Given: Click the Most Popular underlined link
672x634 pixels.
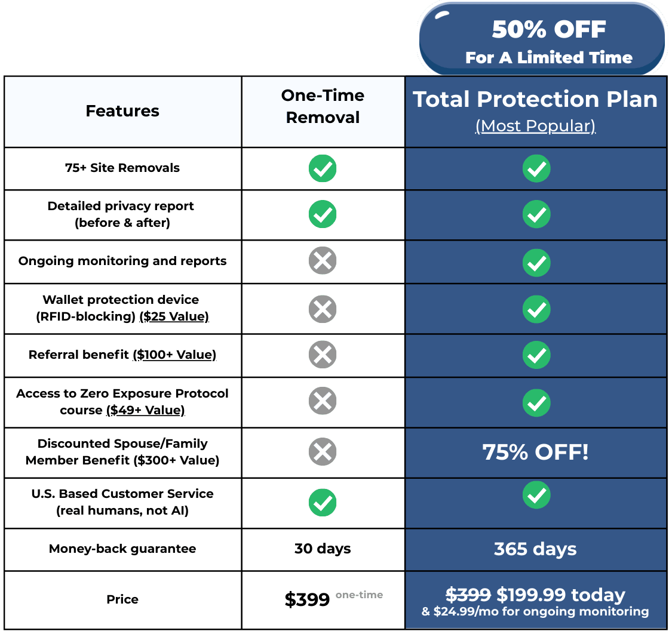Looking at the screenshot, I should (535, 127).
